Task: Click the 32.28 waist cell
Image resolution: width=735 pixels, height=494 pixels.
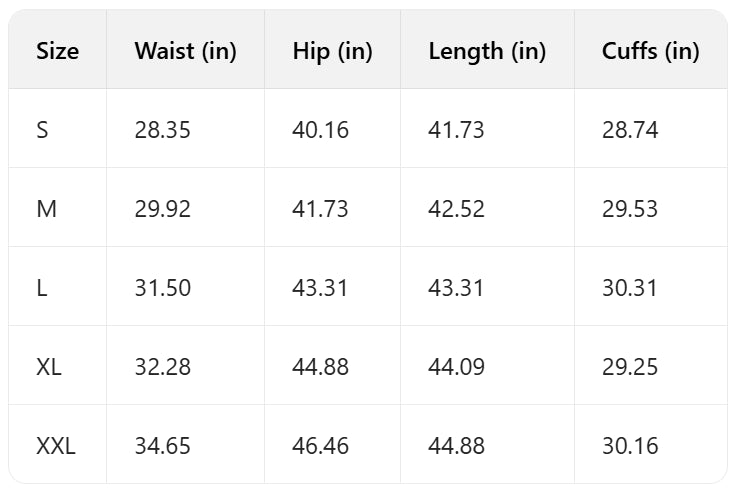Action: pyautogui.click(x=162, y=367)
